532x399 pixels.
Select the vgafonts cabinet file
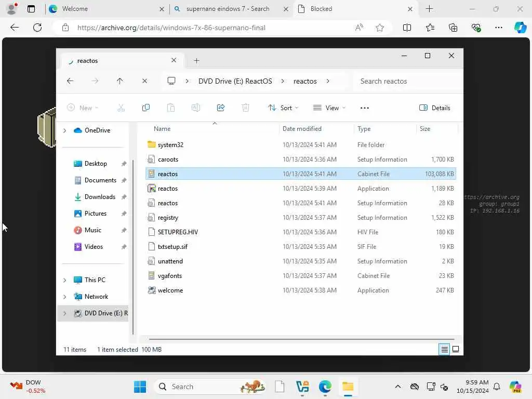[x=301, y=276]
